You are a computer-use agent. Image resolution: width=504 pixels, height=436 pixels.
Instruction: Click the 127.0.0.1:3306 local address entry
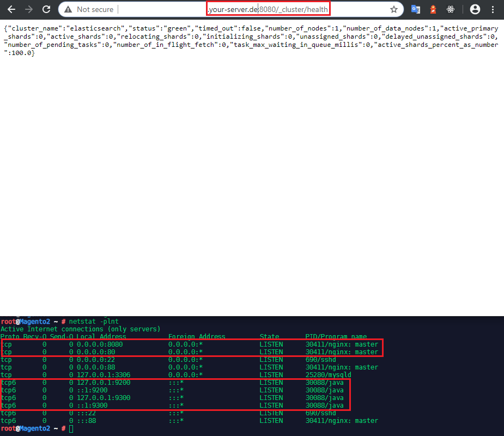[103, 374]
